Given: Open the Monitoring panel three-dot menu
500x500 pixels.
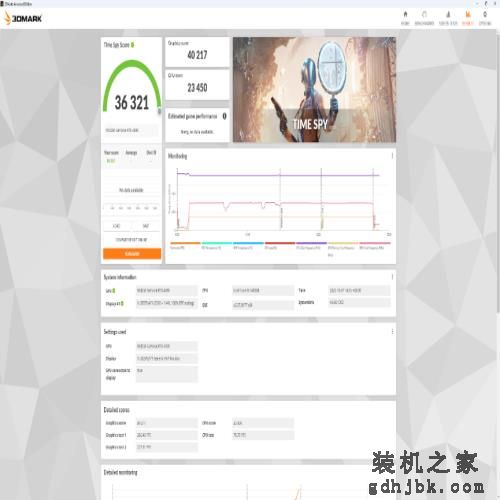Looking at the screenshot, I should pos(392,156).
